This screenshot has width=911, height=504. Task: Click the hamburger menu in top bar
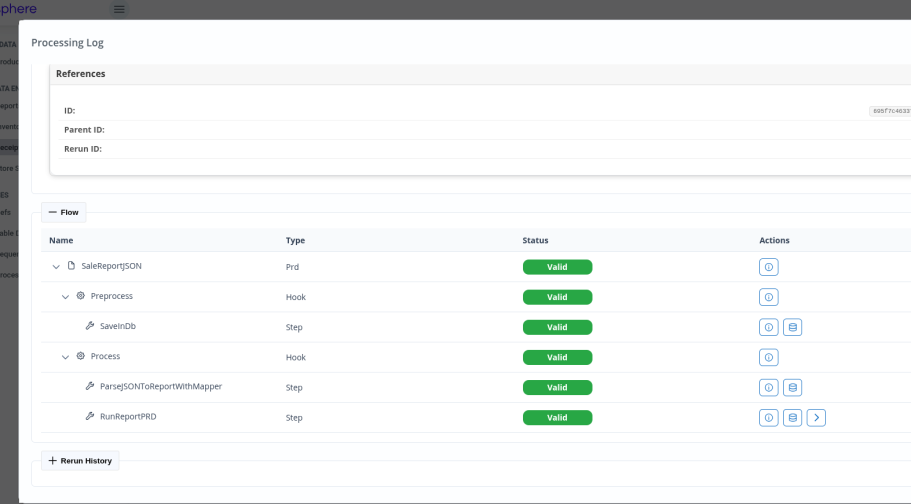(119, 9)
